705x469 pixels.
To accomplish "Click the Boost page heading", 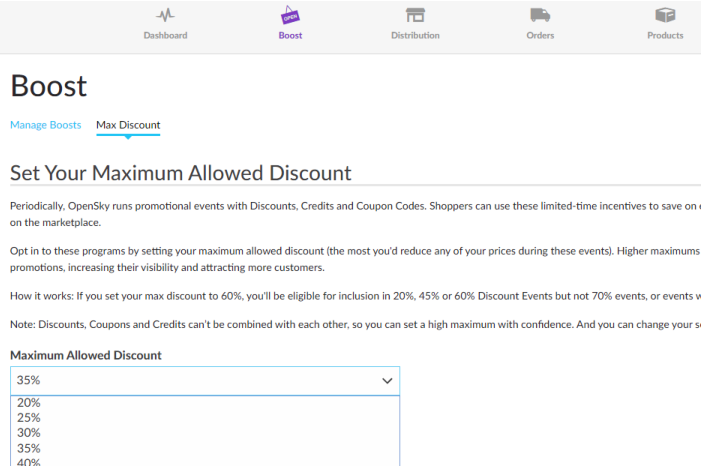I will click(49, 86).
